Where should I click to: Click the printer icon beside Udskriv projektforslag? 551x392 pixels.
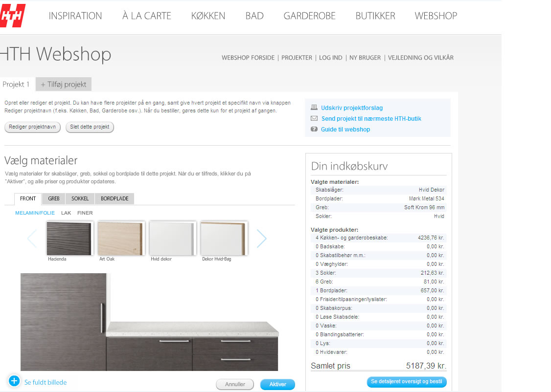pos(314,108)
